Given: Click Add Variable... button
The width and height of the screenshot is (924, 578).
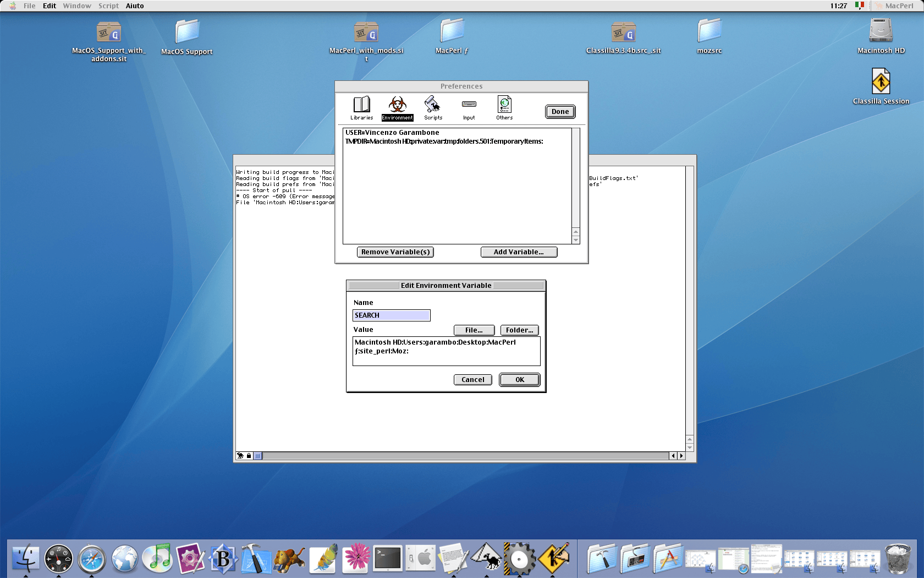Looking at the screenshot, I should [x=519, y=252].
